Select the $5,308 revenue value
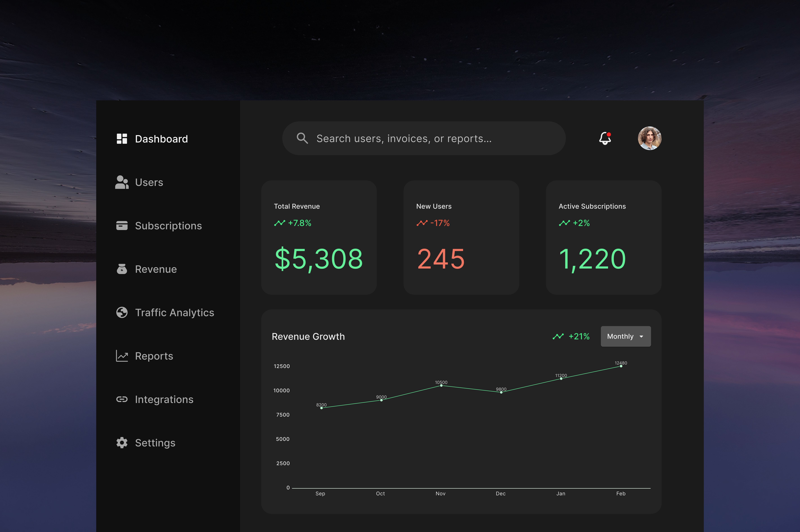This screenshot has width=800, height=532. (x=319, y=259)
